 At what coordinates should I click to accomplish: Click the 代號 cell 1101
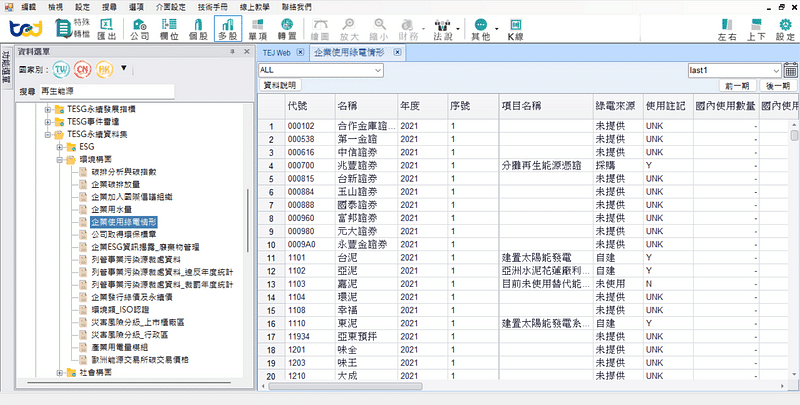tap(309, 258)
